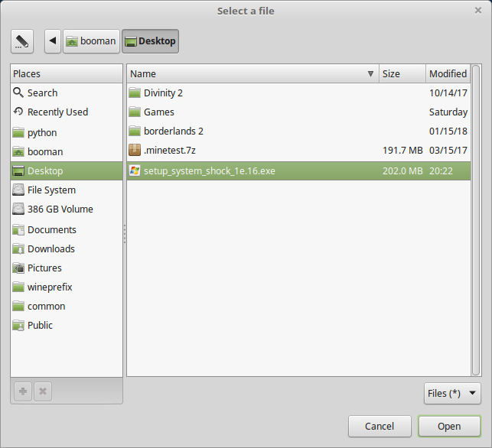Image resolution: width=492 pixels, height=448 pixels.
Task: Select the Desktop path button
Action: pos(150,41)
